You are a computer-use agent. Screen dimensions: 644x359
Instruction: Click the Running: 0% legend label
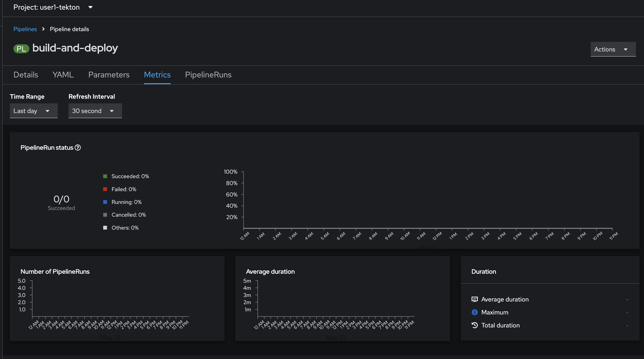pos(127,202)
